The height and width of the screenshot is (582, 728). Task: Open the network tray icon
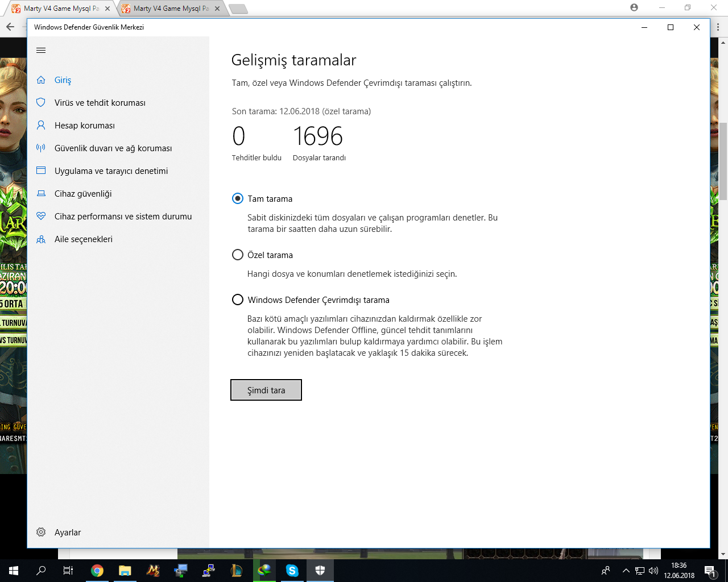[640, 571]
